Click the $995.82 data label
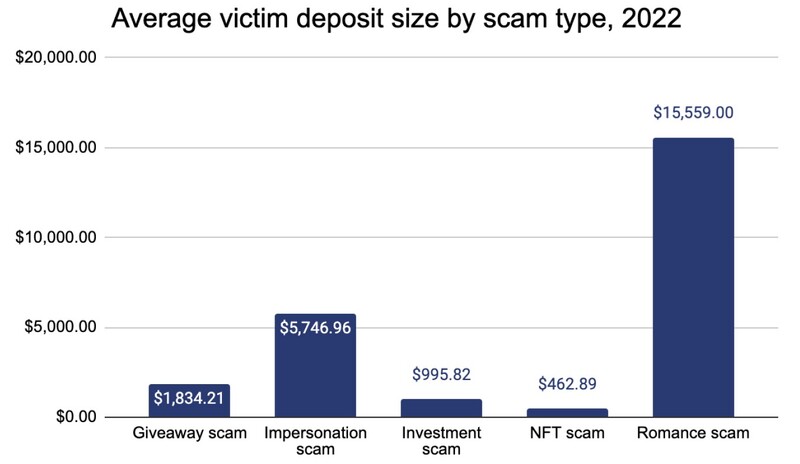800x464 pixels. click(441, 375)
